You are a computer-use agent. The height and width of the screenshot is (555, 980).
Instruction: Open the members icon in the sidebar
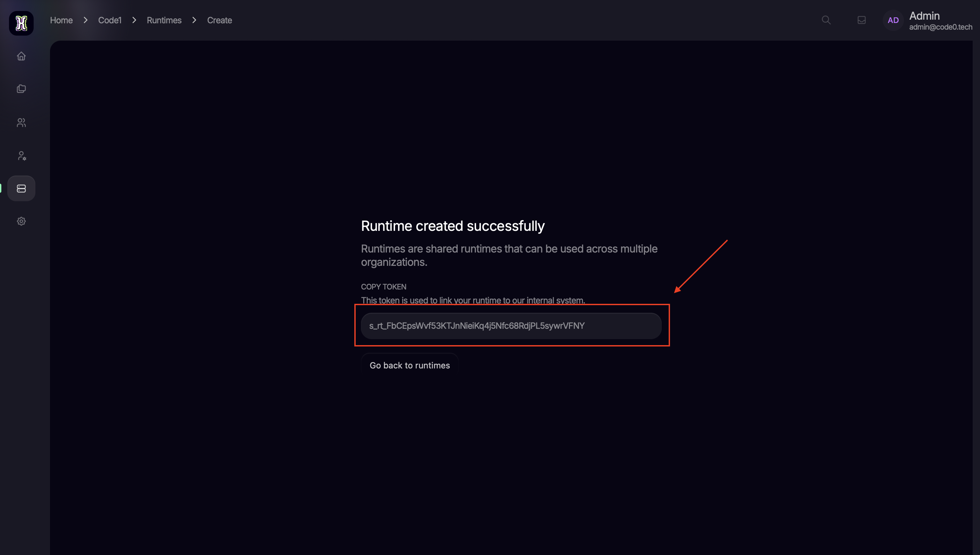click(x=21, y=122)
